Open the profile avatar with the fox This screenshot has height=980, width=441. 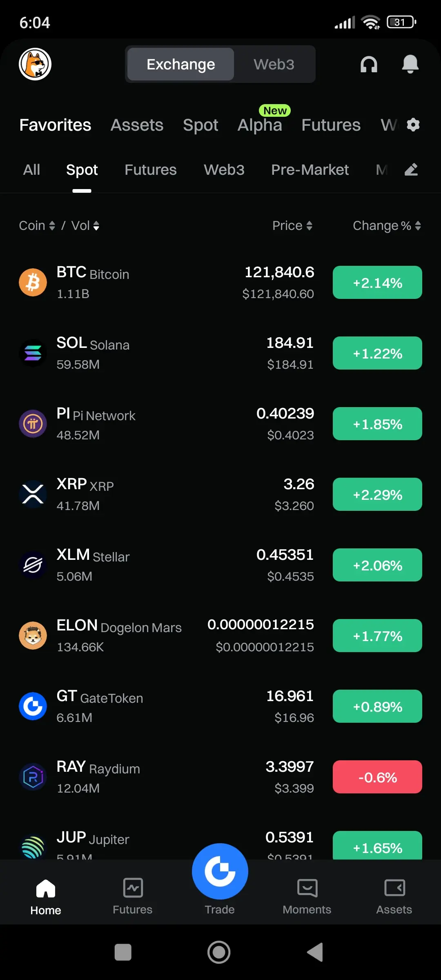click(35, 64)
